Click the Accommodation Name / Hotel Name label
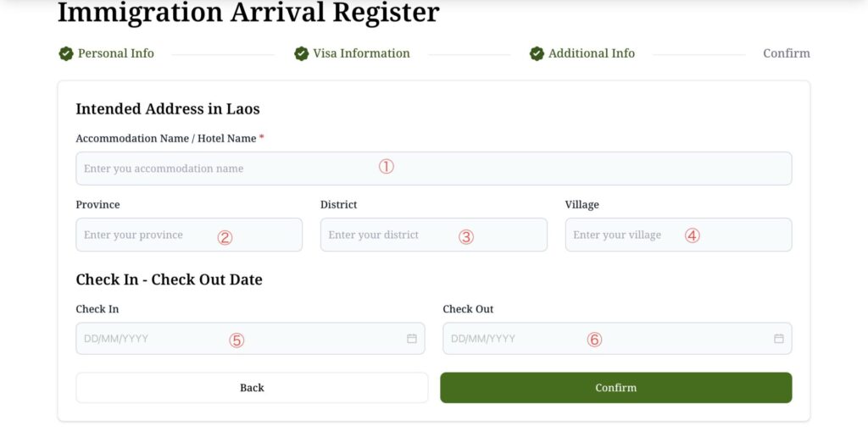Screen dimensions: 868x437 click(x=166, y=138)
